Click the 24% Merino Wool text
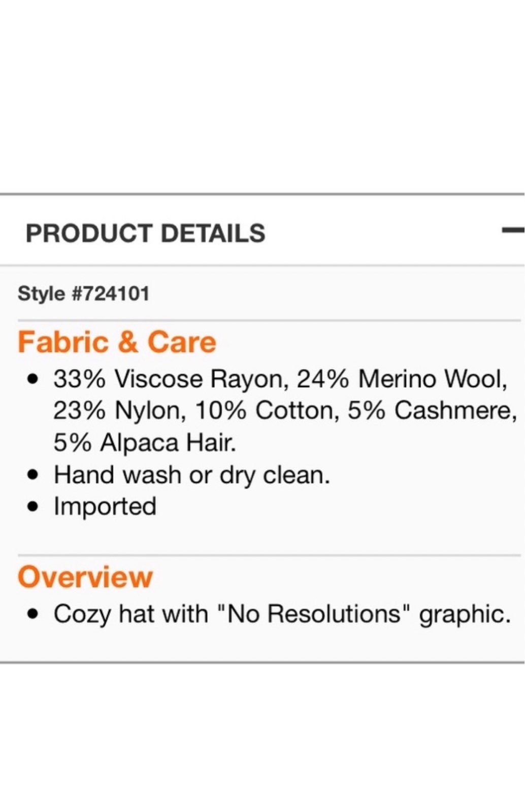The height and width of the screenshot is (812, 525). click(402, 379)
